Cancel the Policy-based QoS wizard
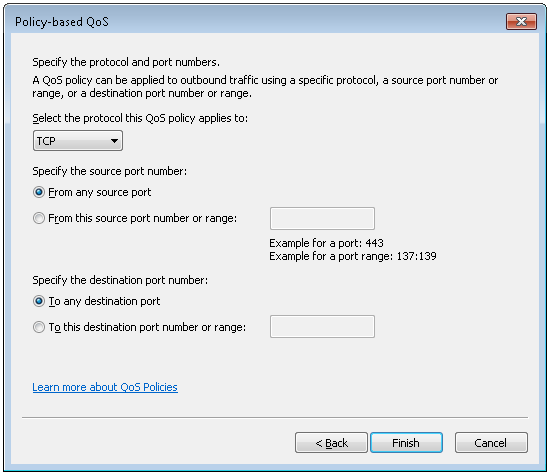The height and width of the screenshot is (473, 549). 491,443
